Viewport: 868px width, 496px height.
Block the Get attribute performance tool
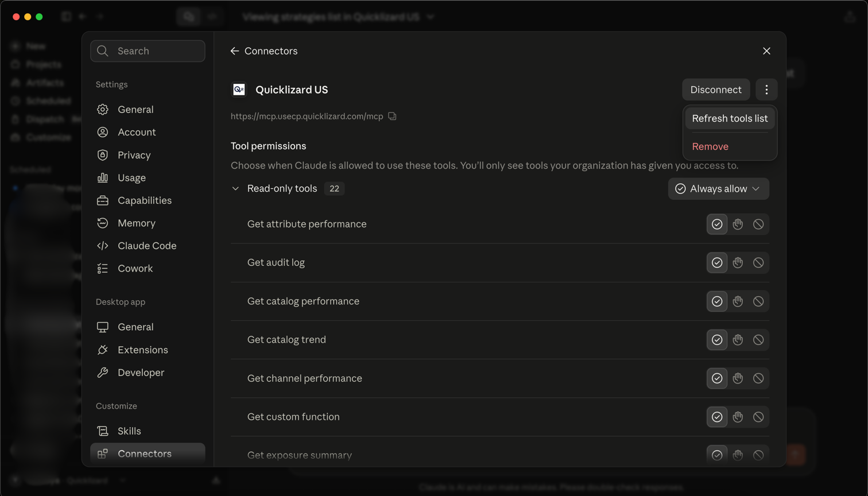click(x=758, y=224)
